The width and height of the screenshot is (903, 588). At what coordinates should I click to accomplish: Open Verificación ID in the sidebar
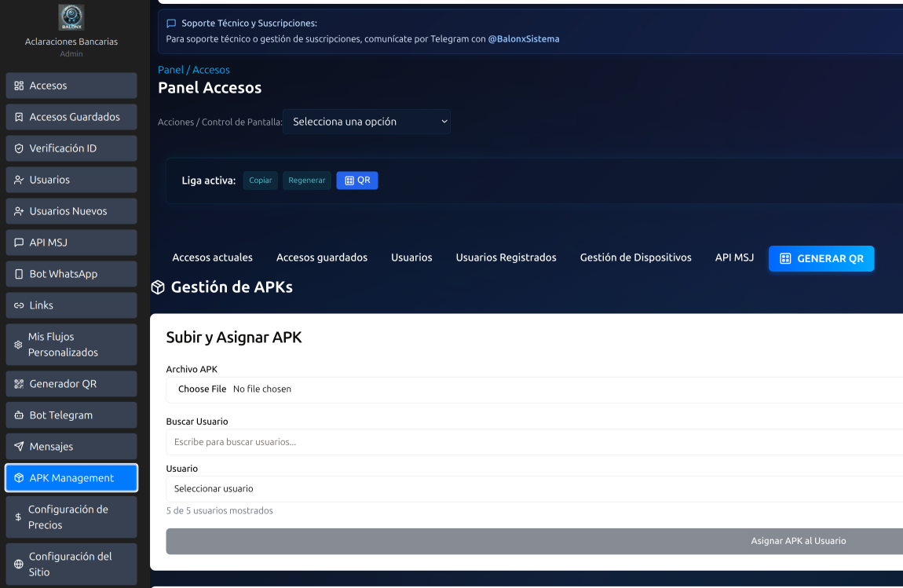[71, 148]
